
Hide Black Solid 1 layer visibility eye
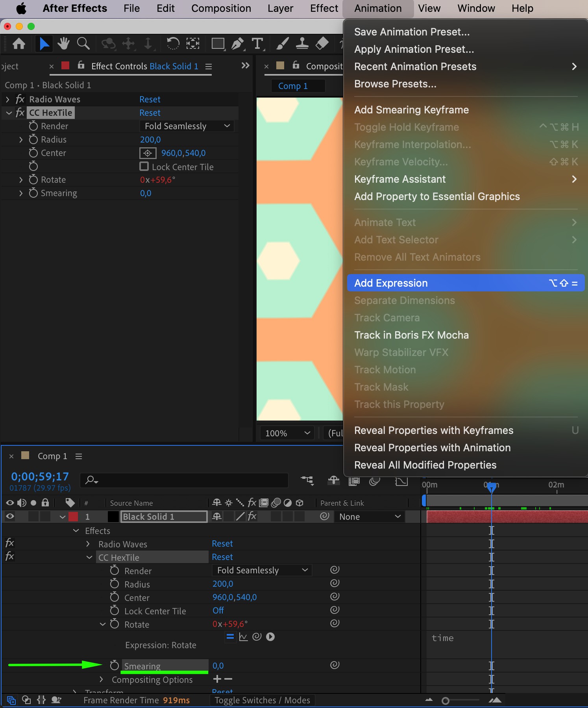(10, 517)
